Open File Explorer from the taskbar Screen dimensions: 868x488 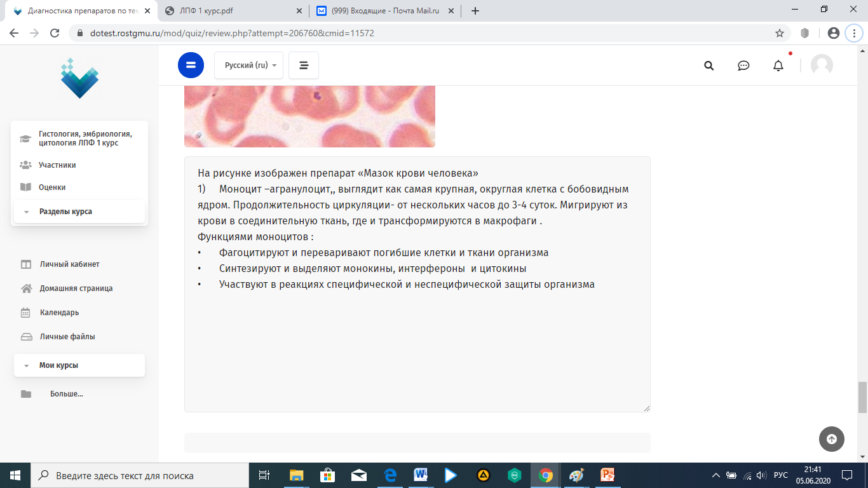[296, 475]
